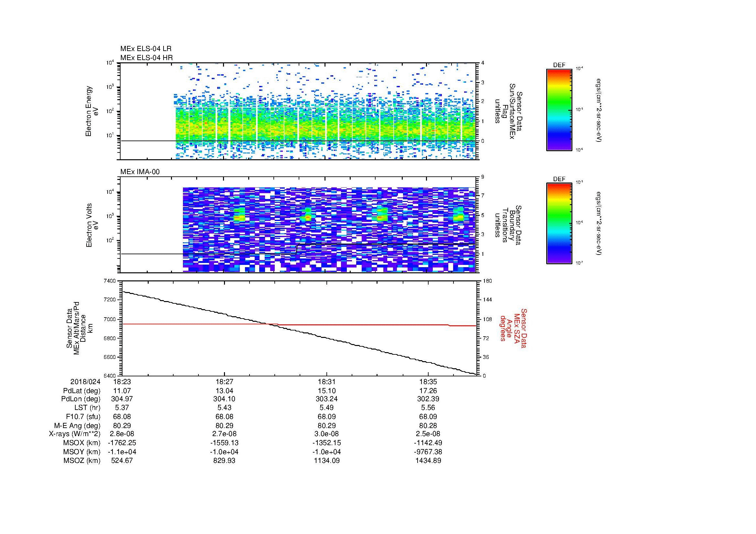Image resolution: width=756 pixels, height=534 pixels.
Task: Click the 'MEx ELS-04 LR' panel title
Action: point(145,49)
